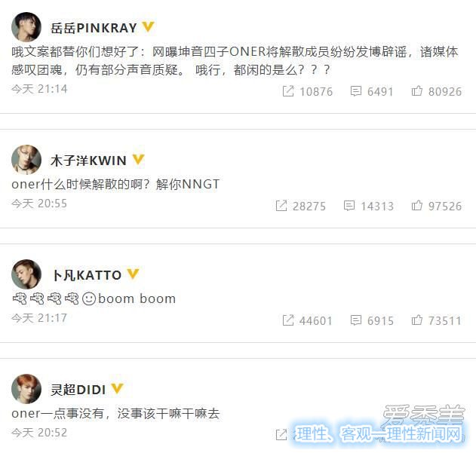
Task: Open 岳岳PINKRAY profile avatar
Action: click(26, 27)
